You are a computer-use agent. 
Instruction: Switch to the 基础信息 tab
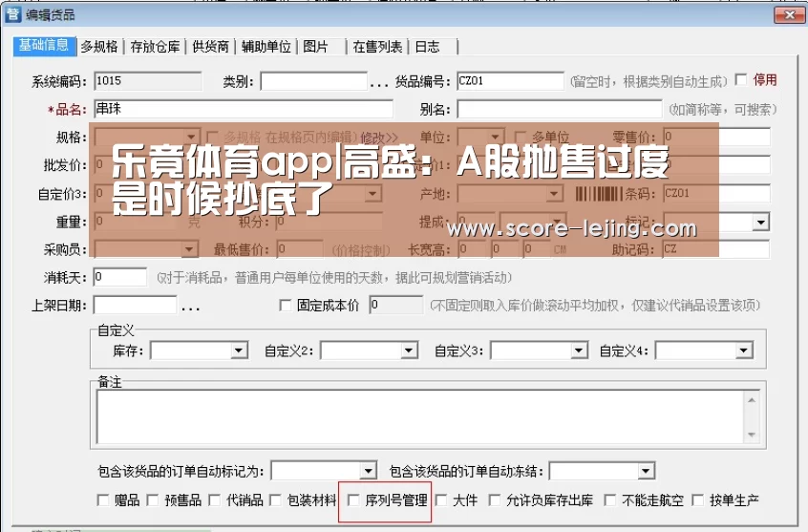coord(44,46)
